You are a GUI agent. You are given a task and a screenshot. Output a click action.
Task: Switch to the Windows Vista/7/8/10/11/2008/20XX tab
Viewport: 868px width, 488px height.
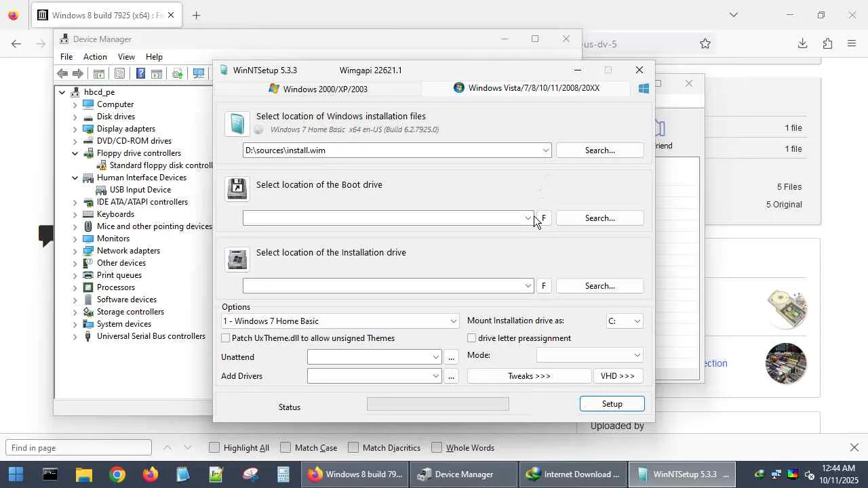click(x=526, y=88)
